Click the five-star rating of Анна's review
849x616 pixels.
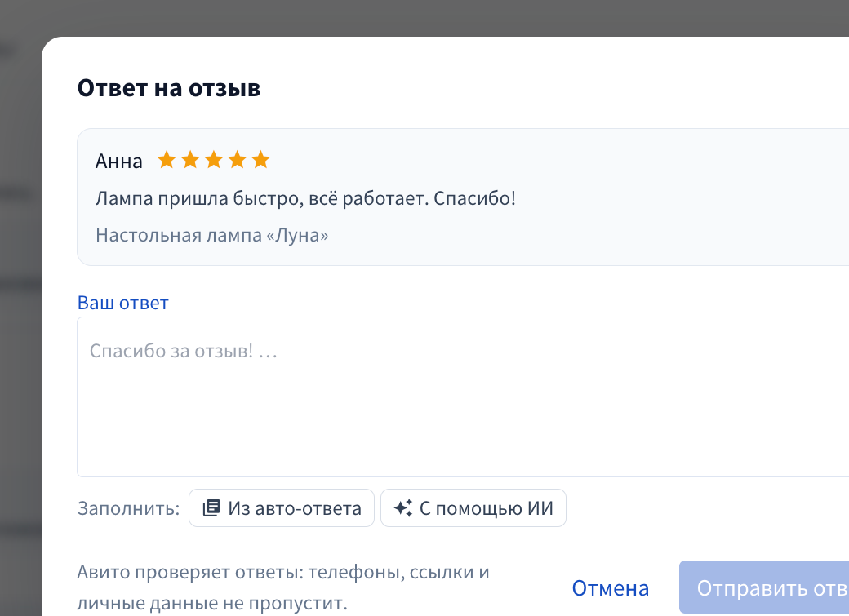(213, 160)
